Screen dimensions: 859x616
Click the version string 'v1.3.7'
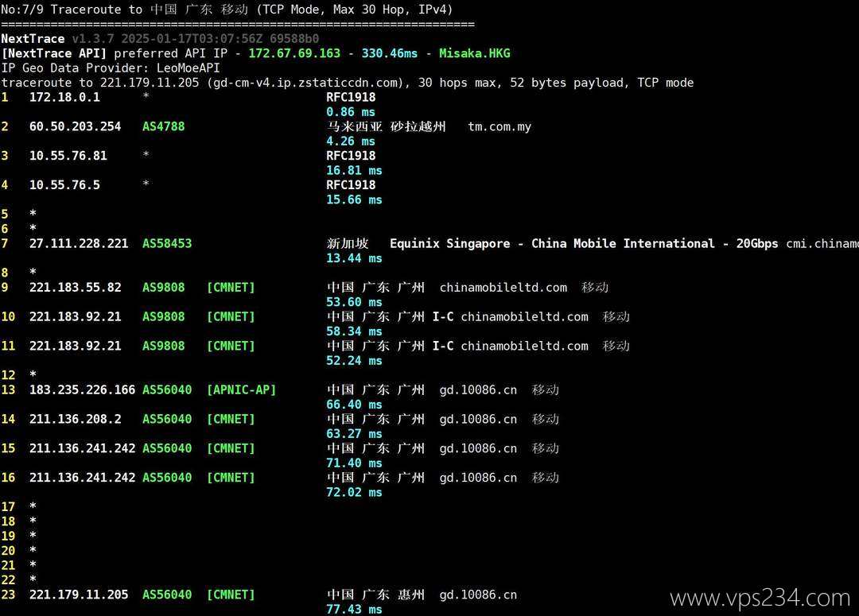93,39
